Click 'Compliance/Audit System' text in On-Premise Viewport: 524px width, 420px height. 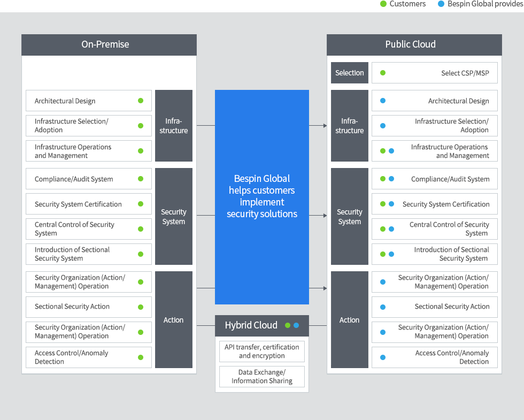[x=74, y=179]
